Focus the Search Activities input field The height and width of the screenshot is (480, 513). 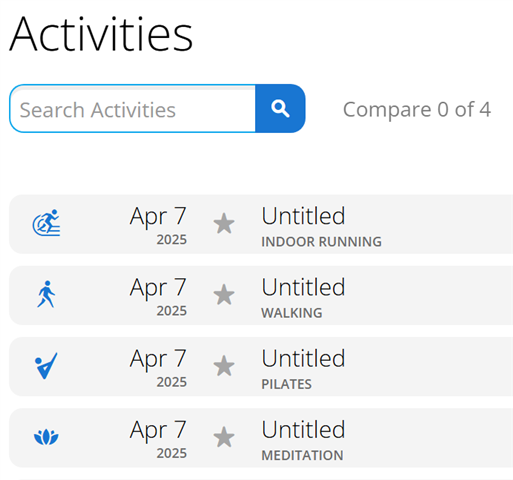[132, 108]
